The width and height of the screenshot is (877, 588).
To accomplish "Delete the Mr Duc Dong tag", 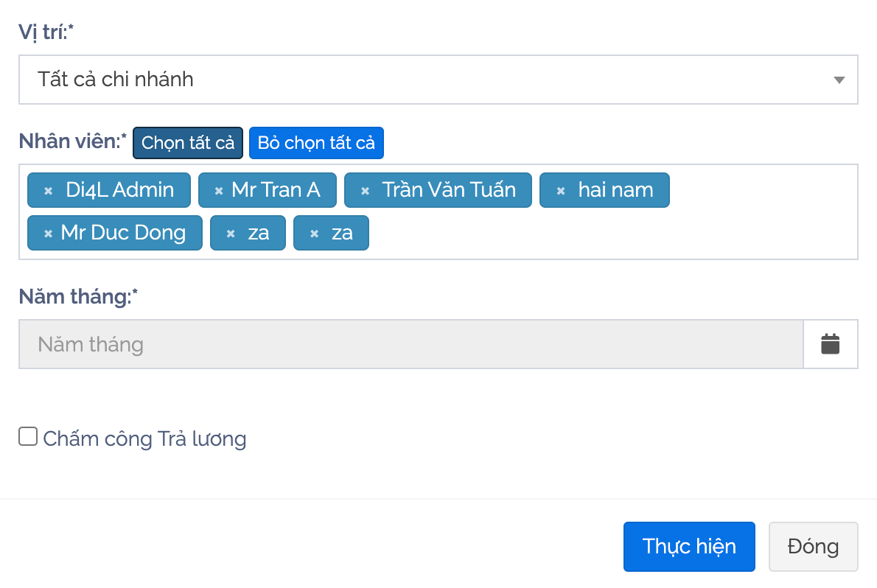I will [x=48, y=234].
